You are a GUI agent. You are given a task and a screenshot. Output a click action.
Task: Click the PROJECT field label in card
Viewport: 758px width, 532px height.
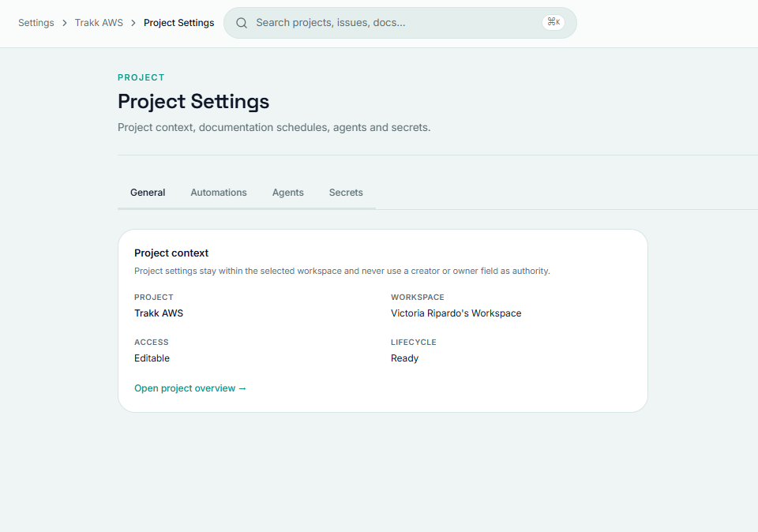point(154,297)
